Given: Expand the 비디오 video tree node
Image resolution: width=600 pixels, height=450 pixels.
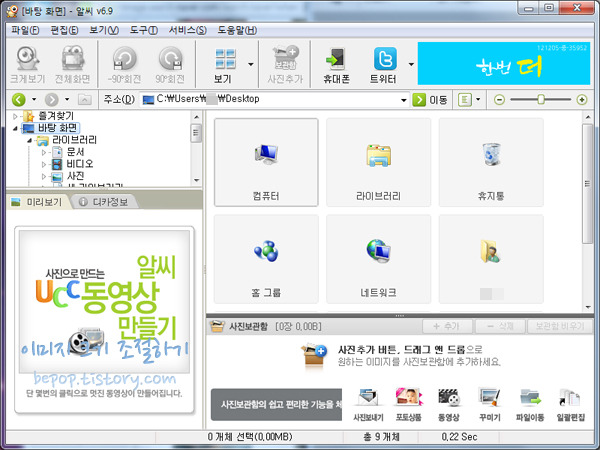Looking at the screenshot, I should click(44, 165).
